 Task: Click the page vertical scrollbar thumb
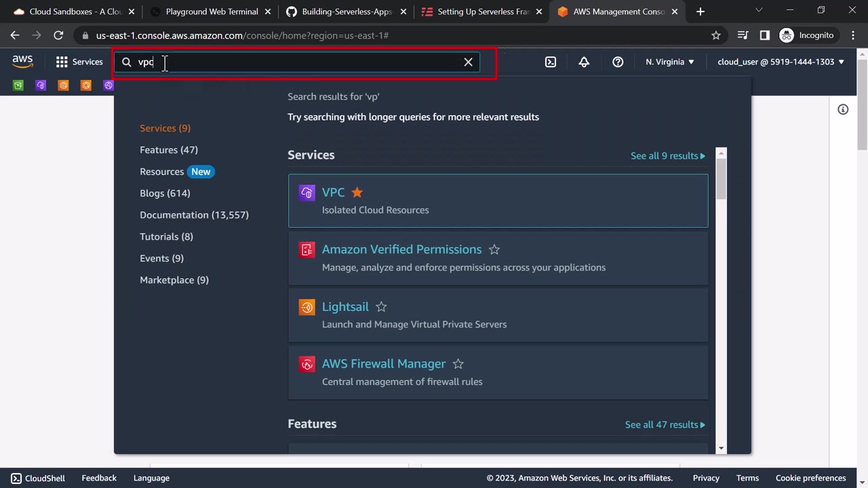[x=862, y=105]
